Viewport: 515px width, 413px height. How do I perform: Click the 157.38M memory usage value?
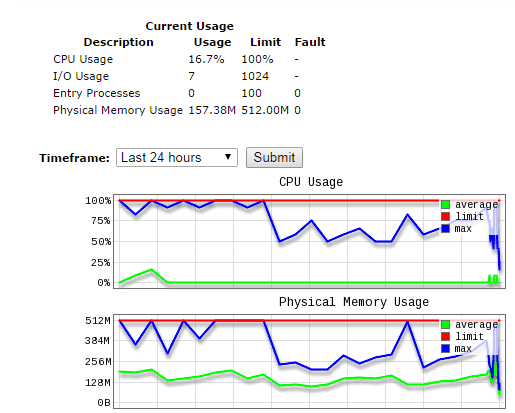tap(212, 110)
